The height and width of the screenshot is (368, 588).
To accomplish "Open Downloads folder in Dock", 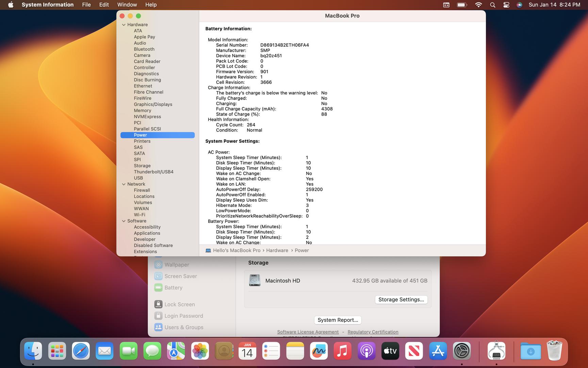I will [x=530, y=351].
